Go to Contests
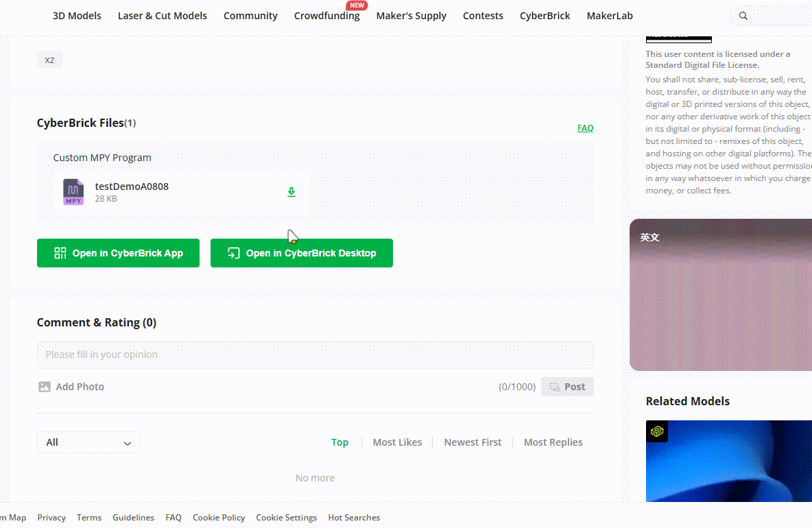812x528 pixels. [483, 16]
